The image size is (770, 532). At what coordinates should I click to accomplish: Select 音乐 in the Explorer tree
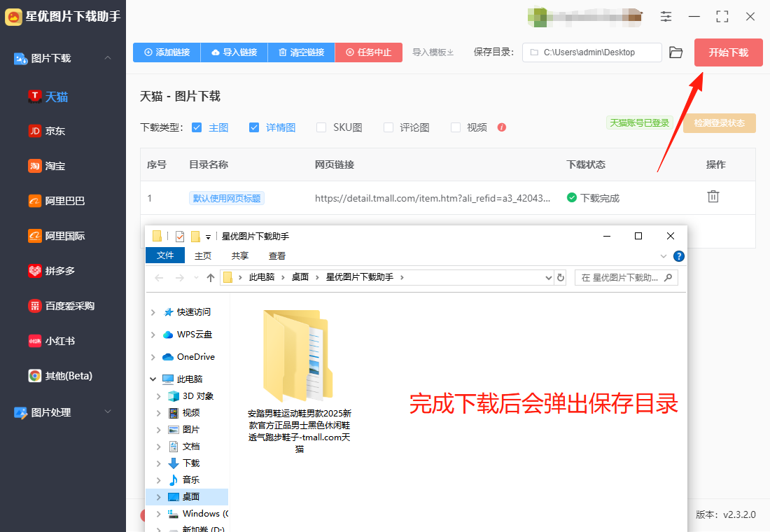191,480
